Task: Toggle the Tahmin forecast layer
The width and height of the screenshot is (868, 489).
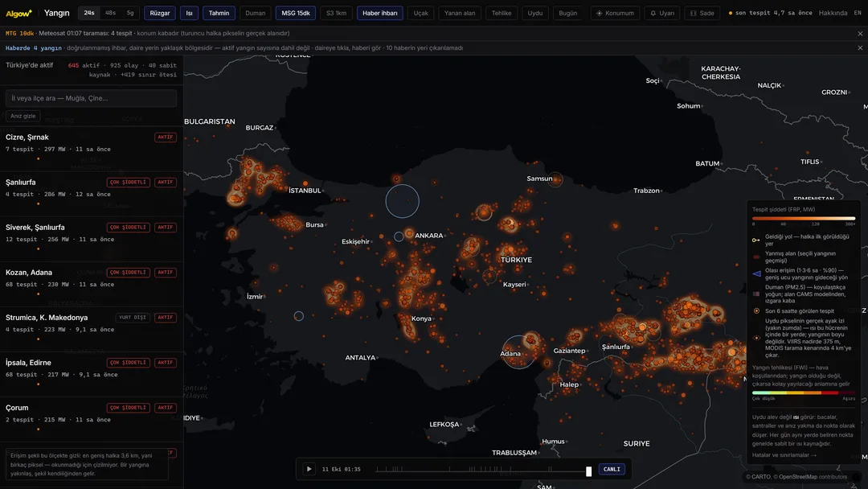Action: point(219,13)
